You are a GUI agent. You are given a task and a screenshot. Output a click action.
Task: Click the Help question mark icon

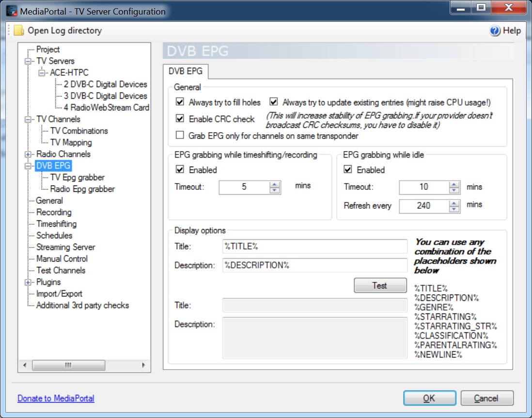(495, 31)
